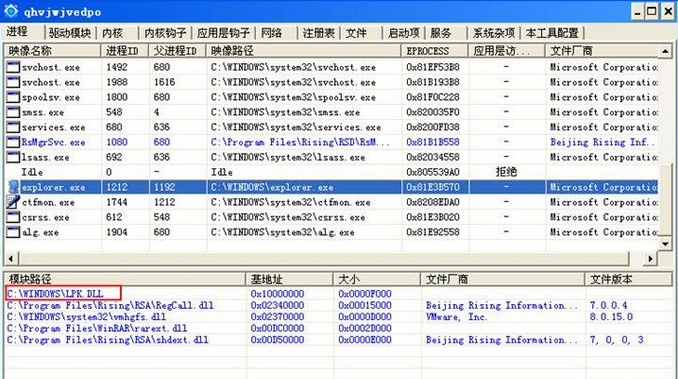This screenshot has width=678, height=379.
Task: Open the 系统杂项 tab
Action: [x=494, y=33]
